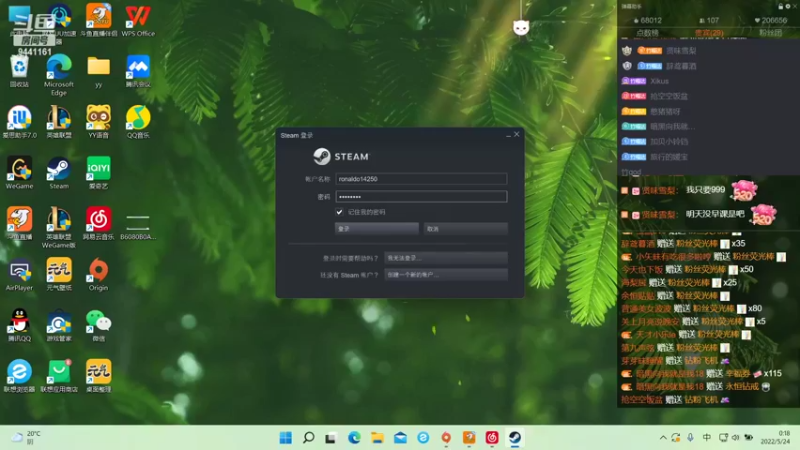This screenshot has width=800, height=450.
Task: Open the Windows Start menu
Action: coord(286,438)
